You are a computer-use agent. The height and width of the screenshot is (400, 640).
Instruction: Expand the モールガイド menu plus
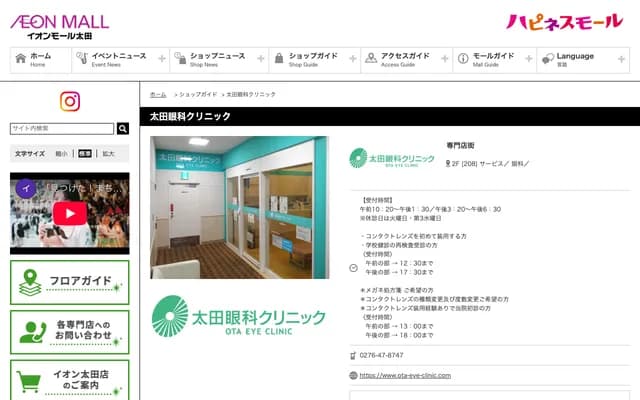pos(537,60)
